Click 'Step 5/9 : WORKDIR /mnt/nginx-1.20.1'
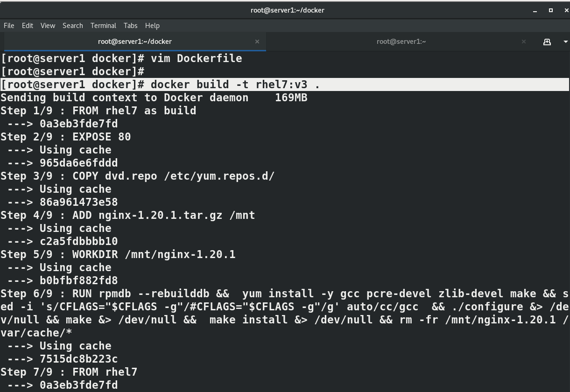Viewport: 570px width, 392px height. tap(118, 254)
